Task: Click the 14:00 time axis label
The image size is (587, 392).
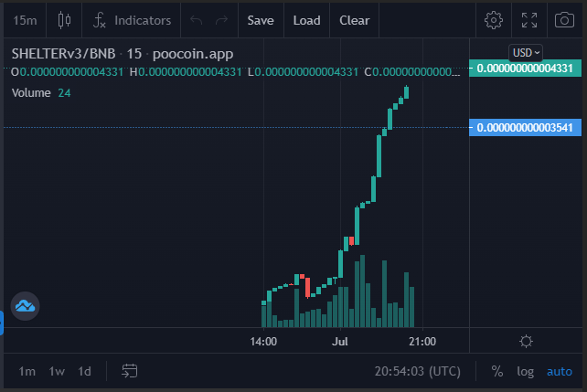Action: click(x=263, y=342)
